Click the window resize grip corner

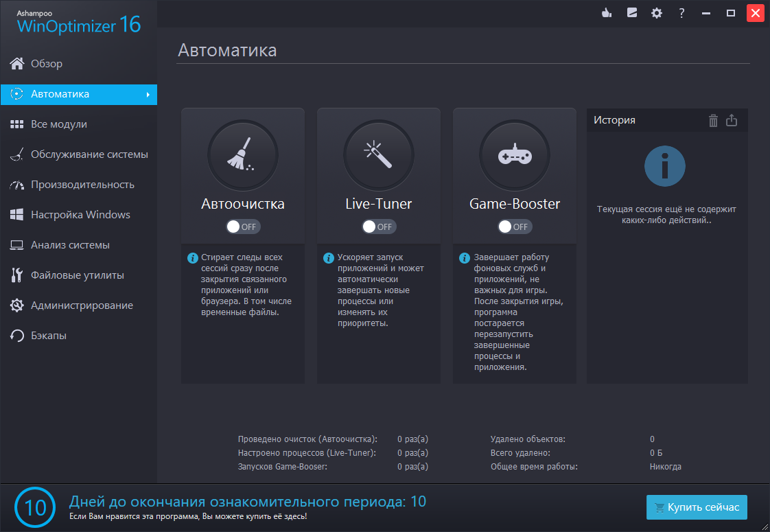coord(765,527)
